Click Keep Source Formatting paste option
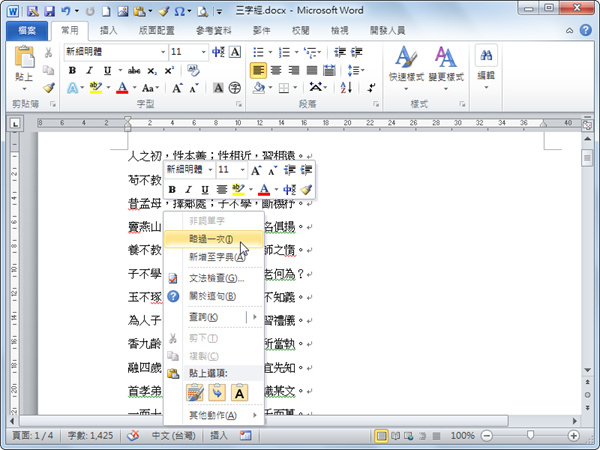 coord(195,393)
